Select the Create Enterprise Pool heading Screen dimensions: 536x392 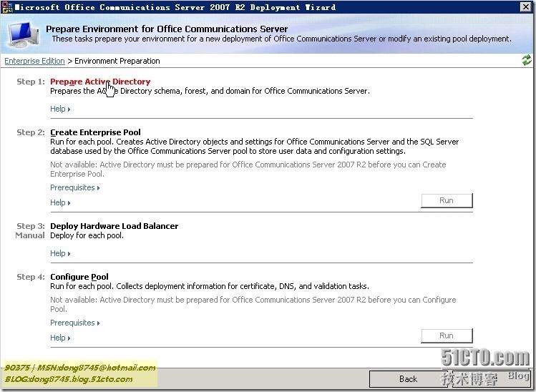[x=95, y=132]
